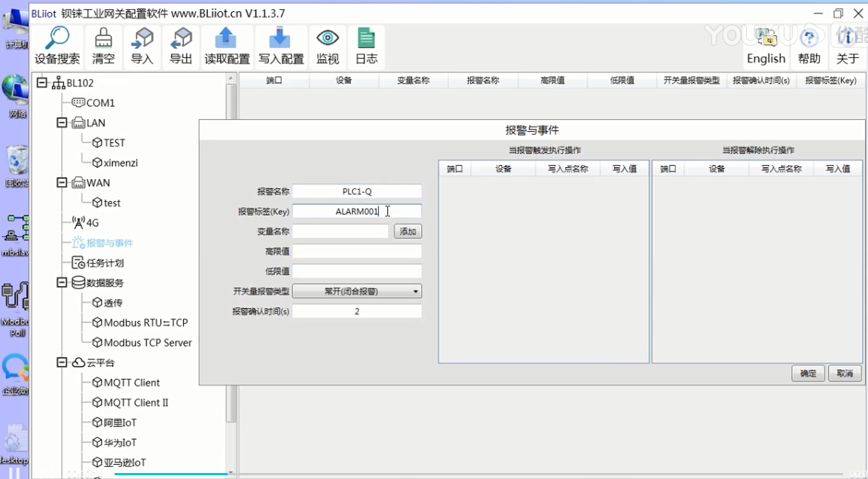Collapse the LAN tree node
The image size is (868, 479).
click(x=63, y=123)
